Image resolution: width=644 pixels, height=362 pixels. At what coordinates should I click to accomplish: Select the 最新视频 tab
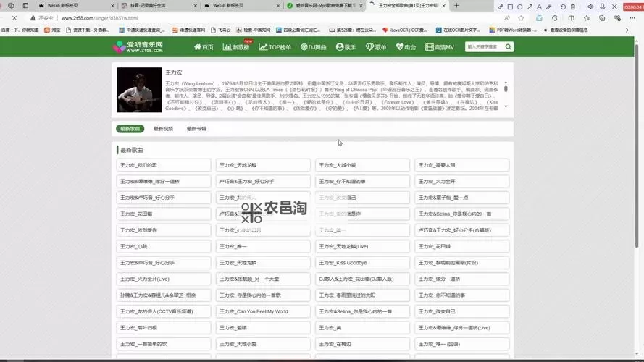point(164,129)
